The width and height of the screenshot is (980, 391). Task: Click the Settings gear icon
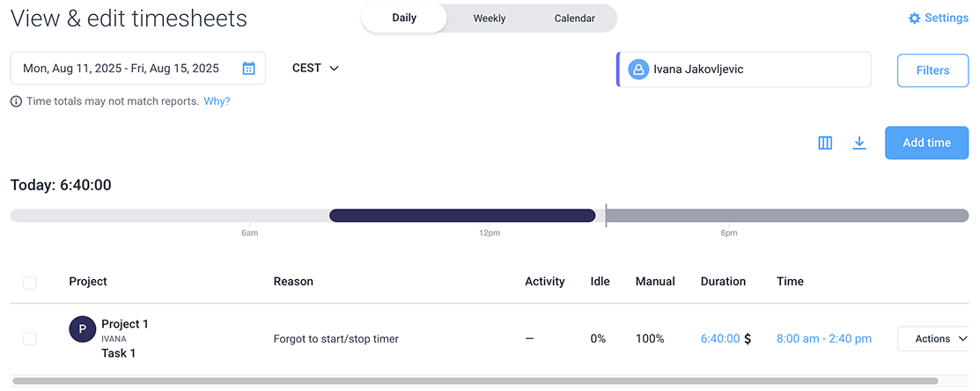(x=914, y=18)
